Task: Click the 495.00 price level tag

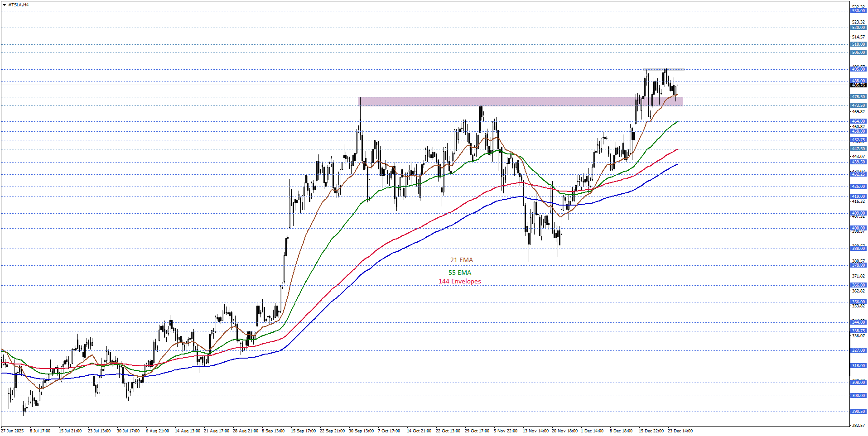Action: click(x=858, y=69)
